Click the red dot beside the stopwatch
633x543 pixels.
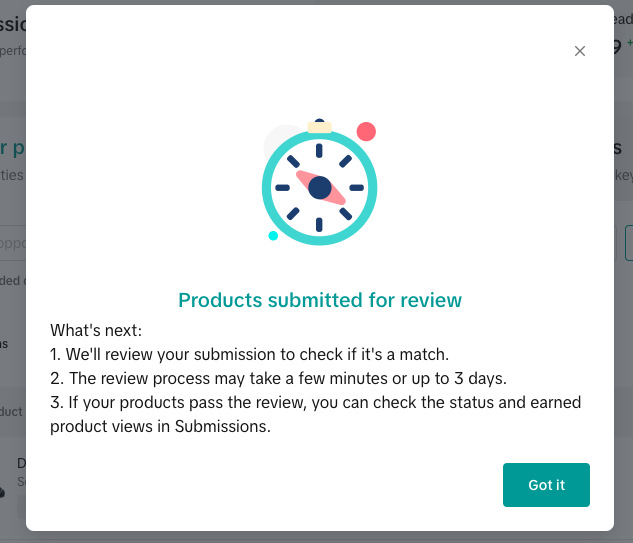[366, 131]
